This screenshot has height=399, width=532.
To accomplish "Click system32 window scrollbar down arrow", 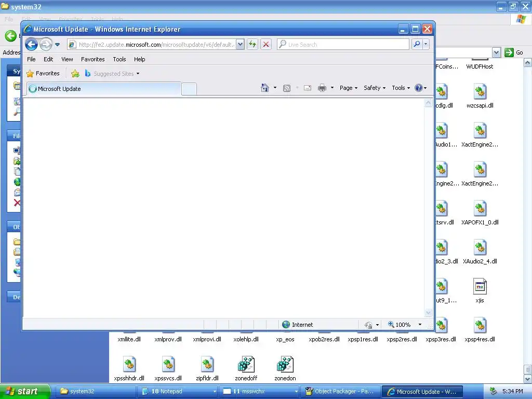I will point(528,379).
